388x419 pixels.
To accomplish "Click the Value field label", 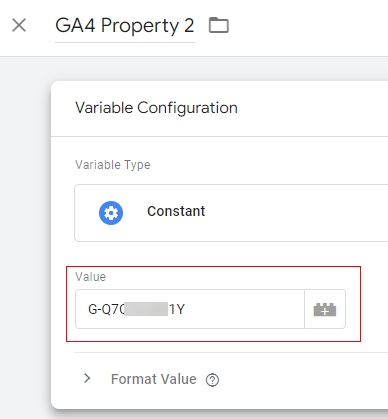I will pyautogui.click(x=90, y=277).
